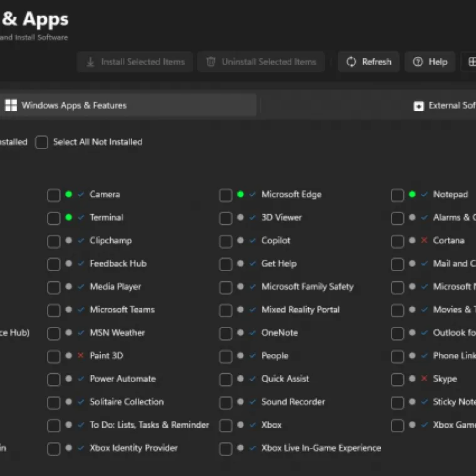
Task: Click green installed status dot for Camera
Action: coord(69,194)
